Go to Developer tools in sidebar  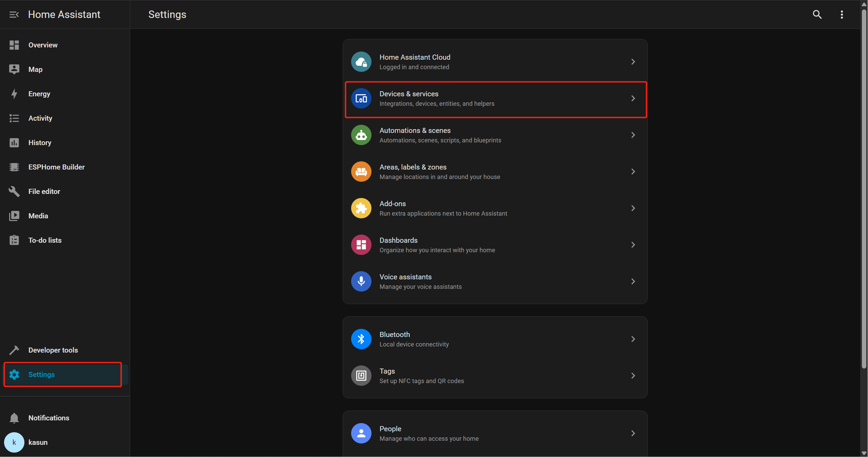pyautogui.click(x=53, y=350)
